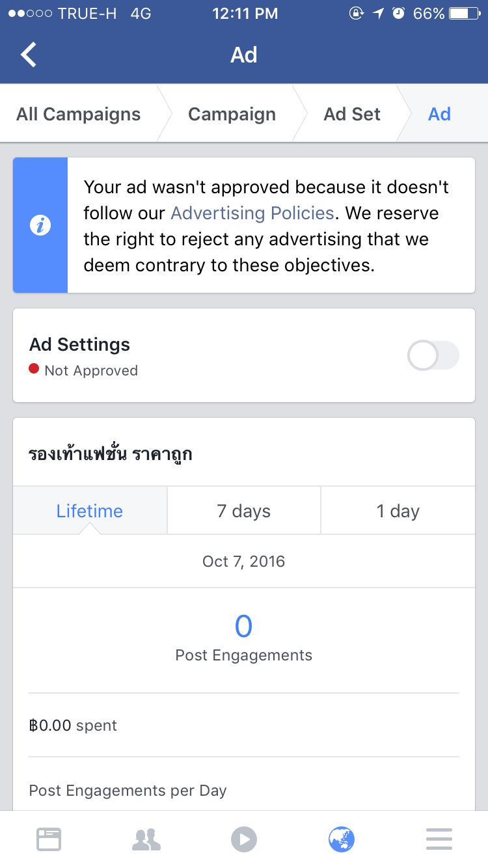
Task: Open the Friends tab icon
Action: coord(146,839)
